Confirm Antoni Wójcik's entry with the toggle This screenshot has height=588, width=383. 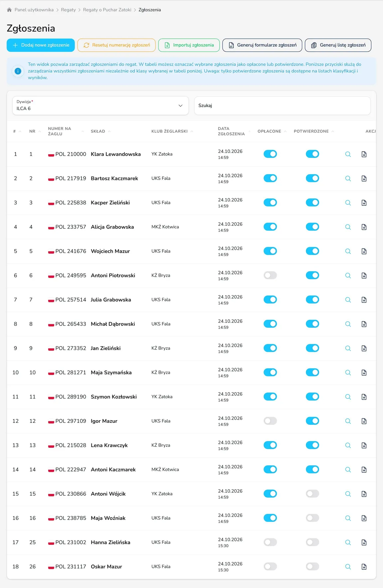tap(313, 494)
